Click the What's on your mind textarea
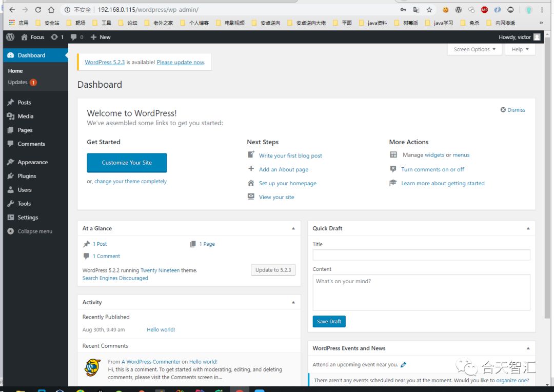554x392 pixels. pyautogui.click(x=421, y=292)
